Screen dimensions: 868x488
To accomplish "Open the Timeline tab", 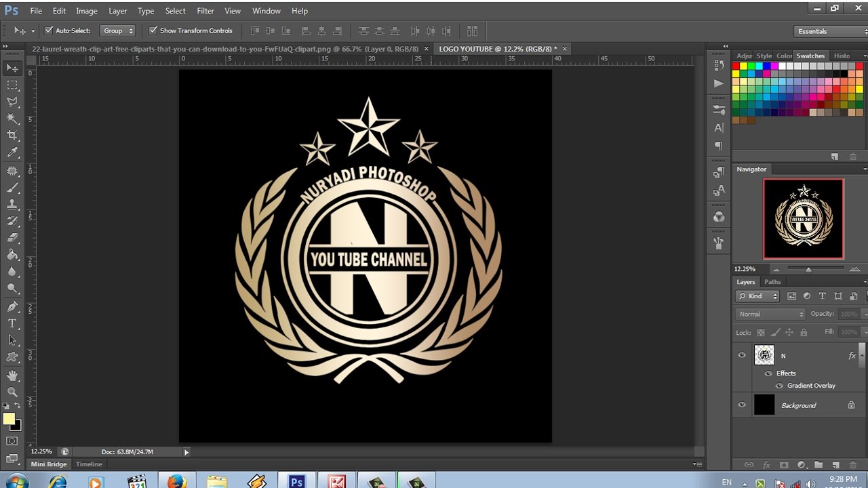I will (89, 464).
